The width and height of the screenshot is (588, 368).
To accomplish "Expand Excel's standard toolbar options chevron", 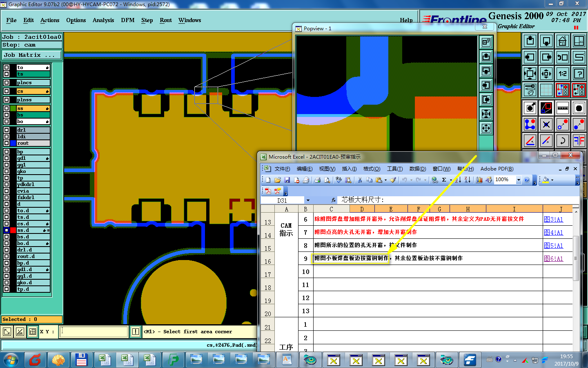I will tap(535, 180).
